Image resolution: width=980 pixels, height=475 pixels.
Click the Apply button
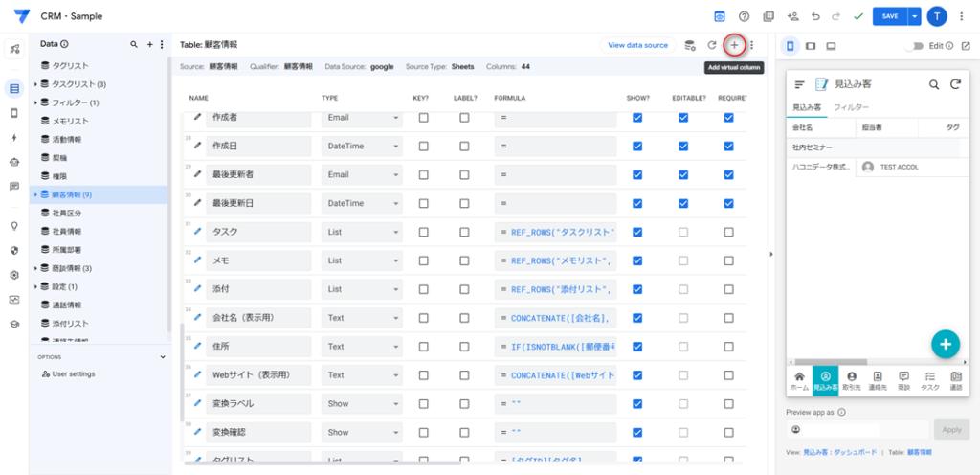pos(952,430)
